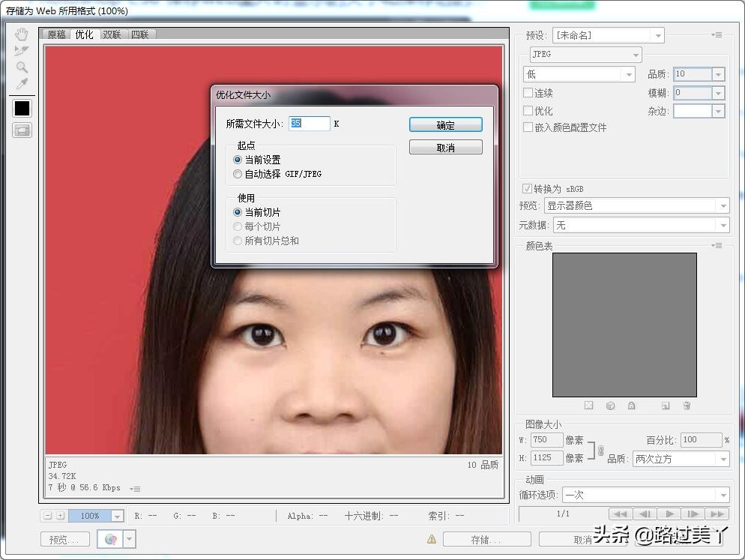This screenshot has height=560, width=745.
Task: Click the 所需文件大小 input field
Action: (309, 124)
